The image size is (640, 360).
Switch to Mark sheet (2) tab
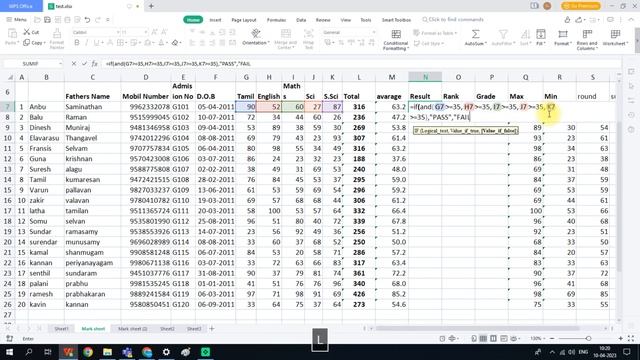[133, 329]
